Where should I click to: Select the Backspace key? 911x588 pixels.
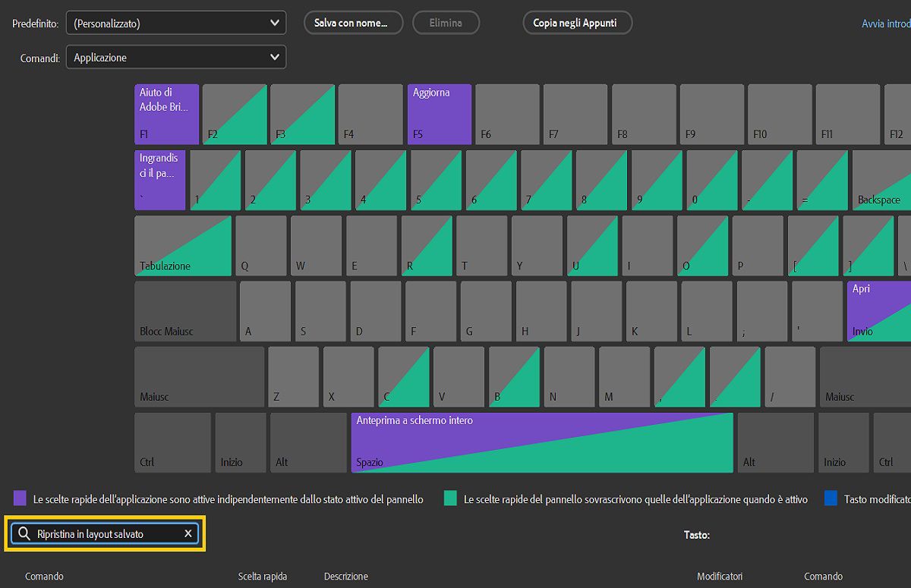[x=881, y=180]
